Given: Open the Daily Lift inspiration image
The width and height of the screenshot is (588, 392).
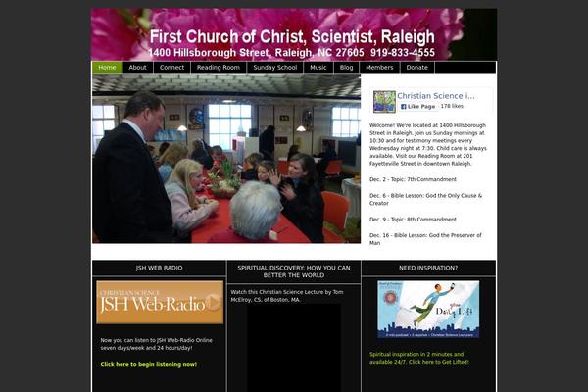Looking at the screenshot, I should pyautogui.click(x=428, y=310).
